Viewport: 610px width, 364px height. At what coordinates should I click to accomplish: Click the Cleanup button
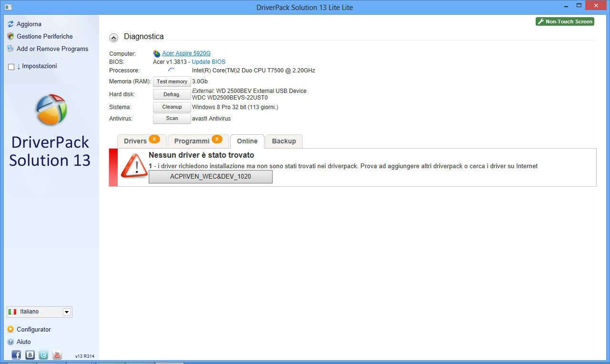click(x=172, y=107)
